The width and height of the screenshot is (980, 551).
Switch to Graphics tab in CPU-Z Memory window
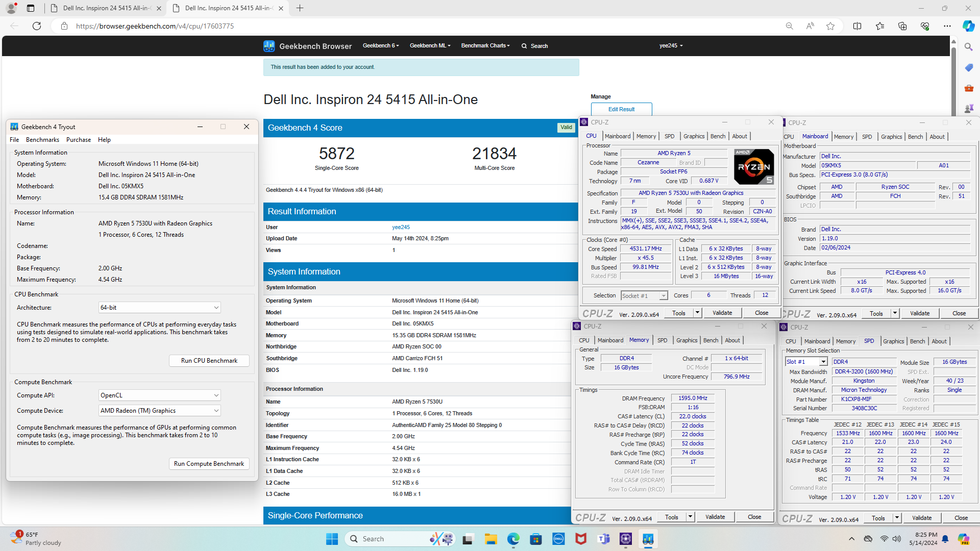click(687, 340)
